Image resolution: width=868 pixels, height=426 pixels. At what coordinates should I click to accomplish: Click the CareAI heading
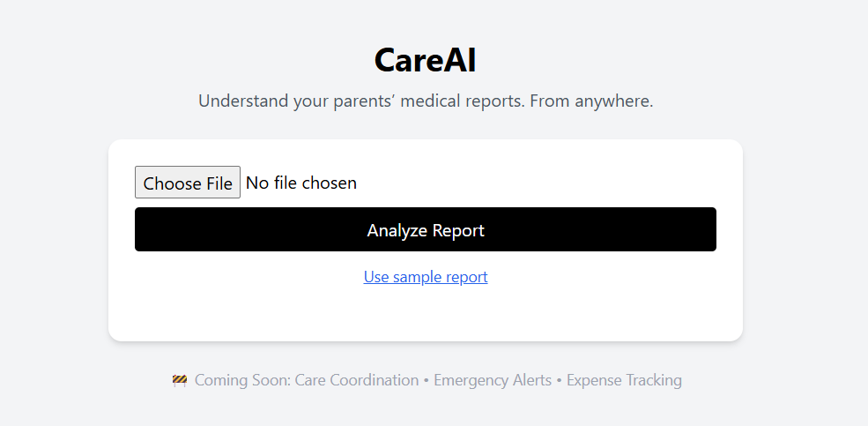(x=425, y=60)
